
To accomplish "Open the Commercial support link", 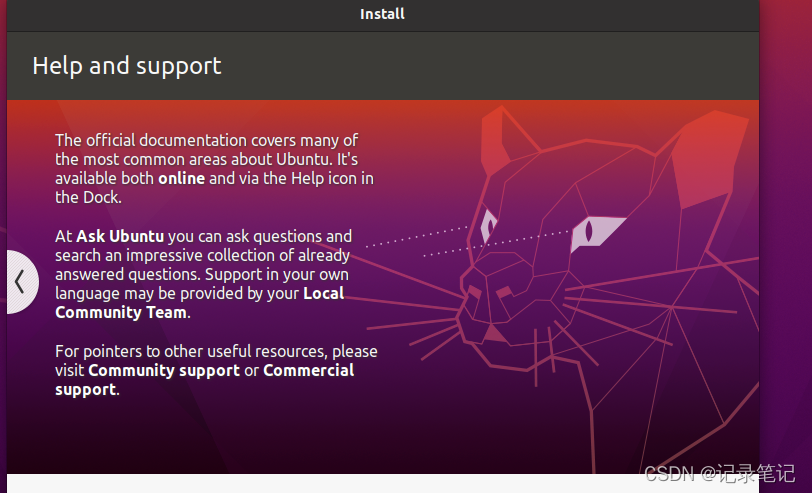I will click(x=205, y=380).
